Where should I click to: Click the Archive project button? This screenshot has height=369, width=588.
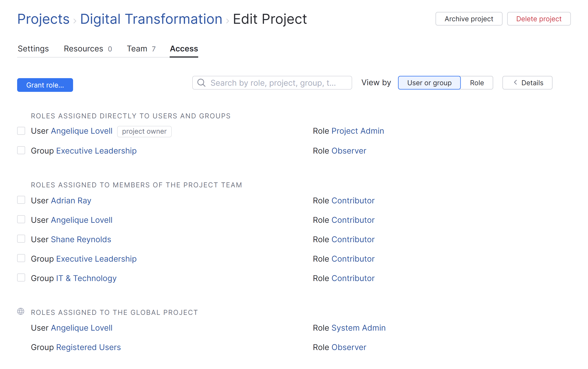[x=469, y=19]
